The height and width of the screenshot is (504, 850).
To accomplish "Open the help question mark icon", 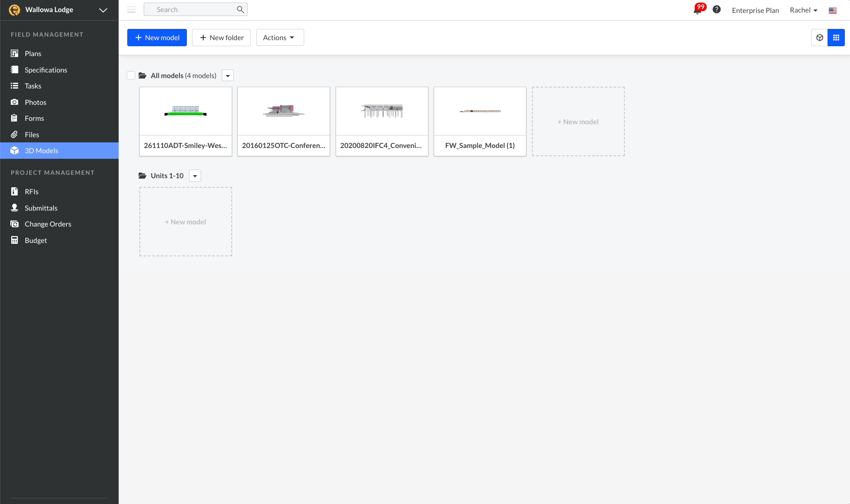I will (x=717, y=9).
